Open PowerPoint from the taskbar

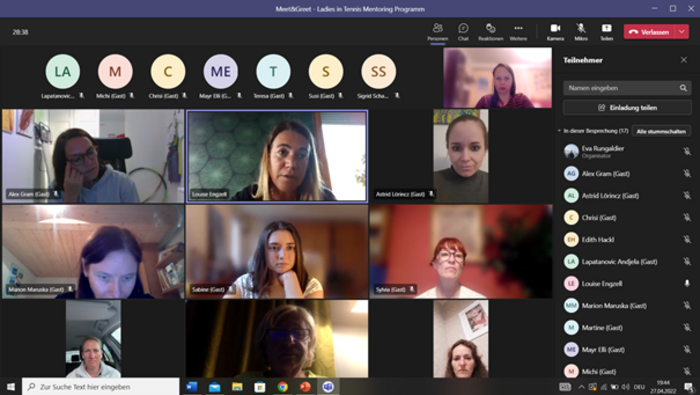(305, 387)
